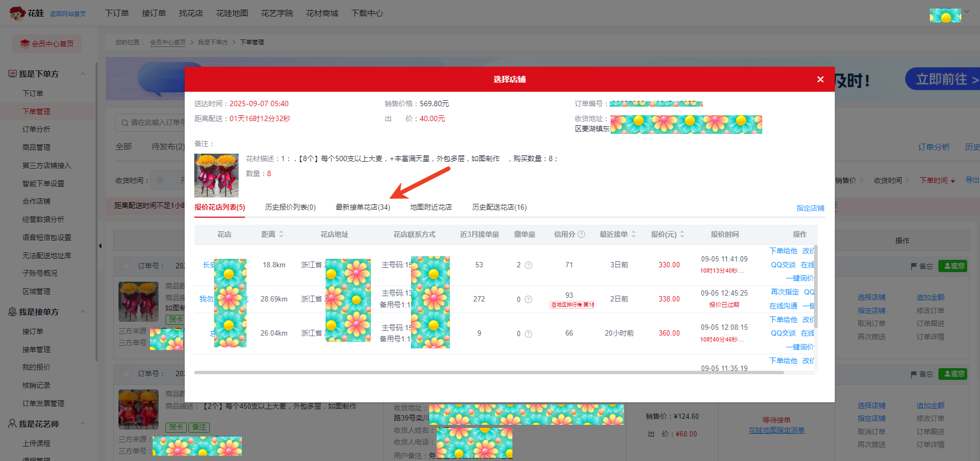Click 追加金额 on the first order
The image size is (980, 461).
coord(930,297)
